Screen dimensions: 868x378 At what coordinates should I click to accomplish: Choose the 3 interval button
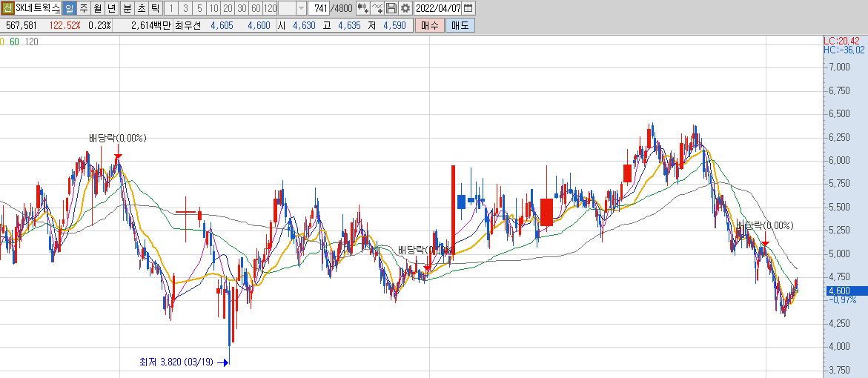(185, 8)
